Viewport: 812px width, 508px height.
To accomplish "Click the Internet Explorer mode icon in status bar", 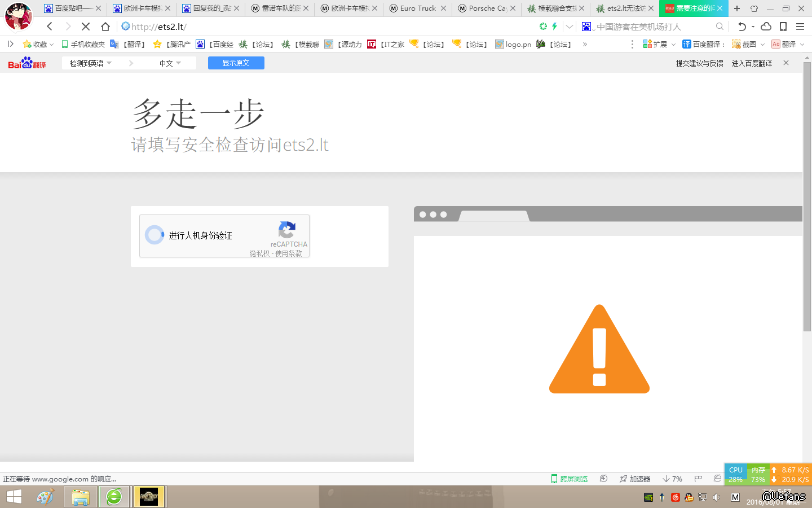I will (x=717, y=479).
